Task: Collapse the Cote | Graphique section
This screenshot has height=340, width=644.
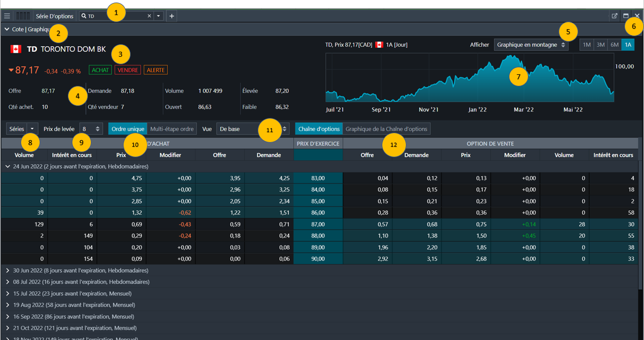Action: pos(7,29)
